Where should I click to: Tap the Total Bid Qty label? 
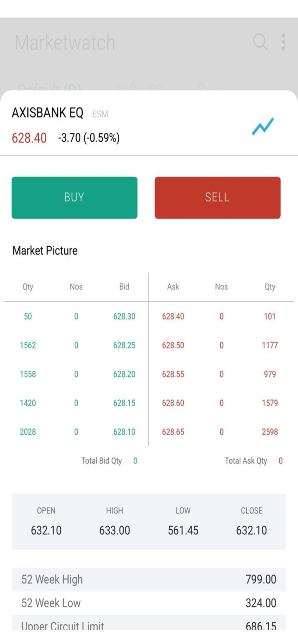click(102, 461)
